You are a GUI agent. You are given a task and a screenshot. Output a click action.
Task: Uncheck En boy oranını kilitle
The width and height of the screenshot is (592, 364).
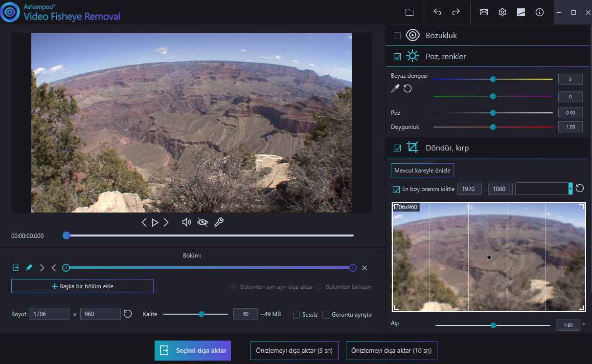pos(396,189)
